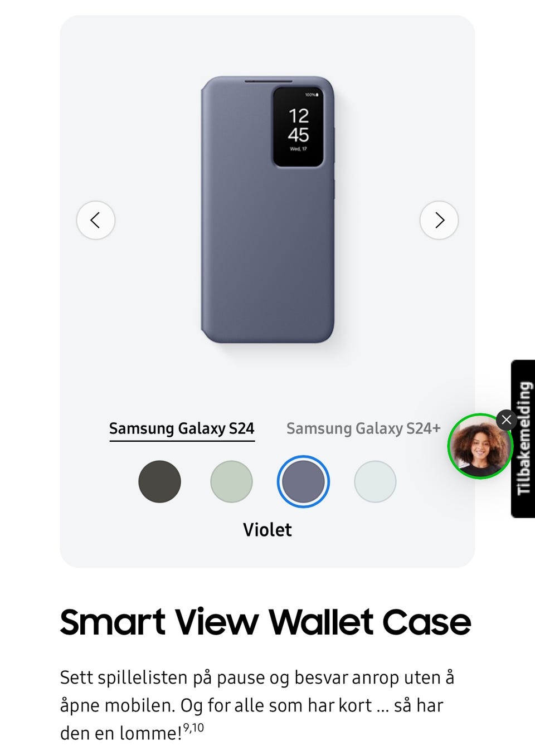This screenshot has width=535, height=756.
Task: Switch to the Samsung Galaxy S24+ tab
Action: (363, 428)
